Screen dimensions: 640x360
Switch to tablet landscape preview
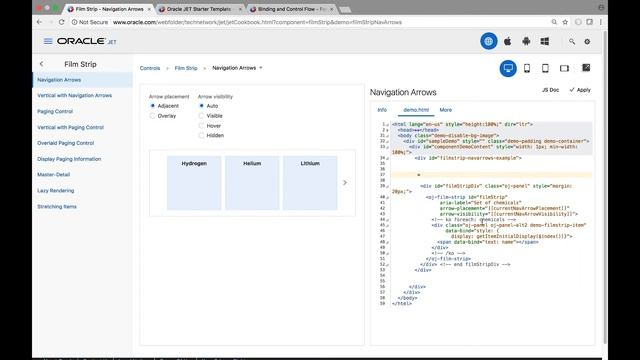[564, 68]
